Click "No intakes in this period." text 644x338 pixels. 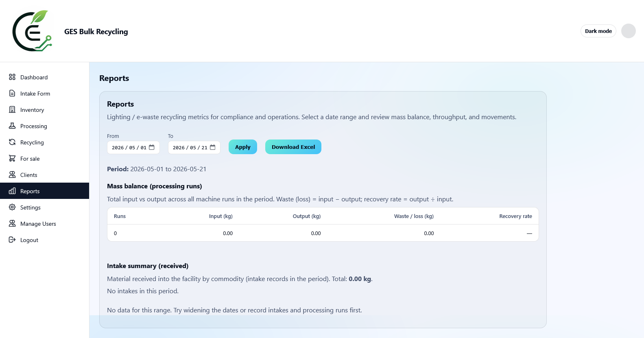click(x=143, y=291)
